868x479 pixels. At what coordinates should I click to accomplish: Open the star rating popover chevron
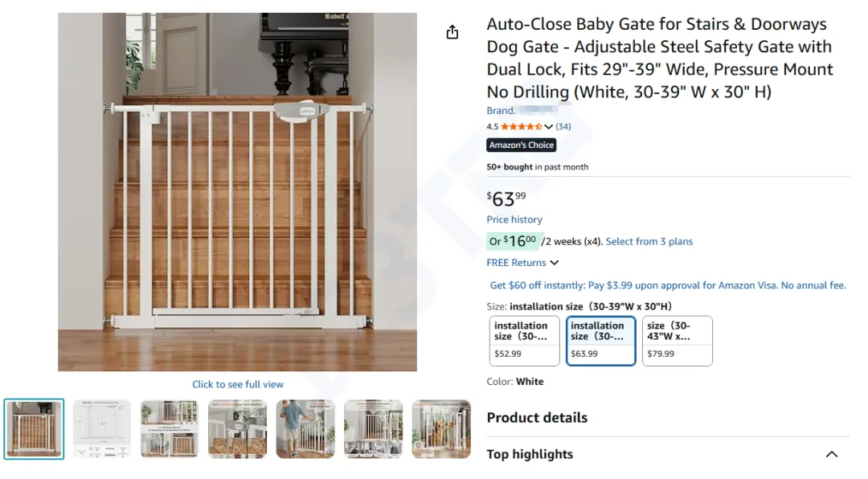coord(549,127)
